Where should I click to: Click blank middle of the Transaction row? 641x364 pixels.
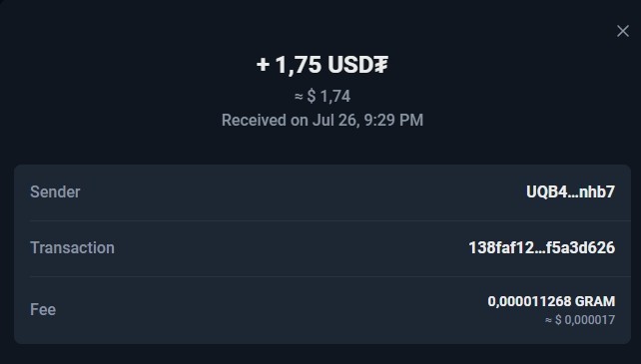coord(292,248)
